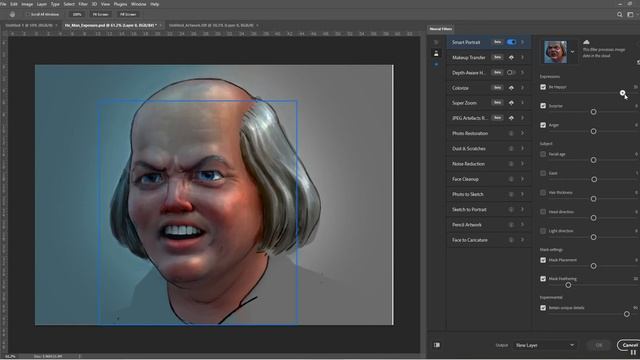Check Scroll All Windows option
The width and height of the screenshot is (640, 360).
click(x=28, y=14)
